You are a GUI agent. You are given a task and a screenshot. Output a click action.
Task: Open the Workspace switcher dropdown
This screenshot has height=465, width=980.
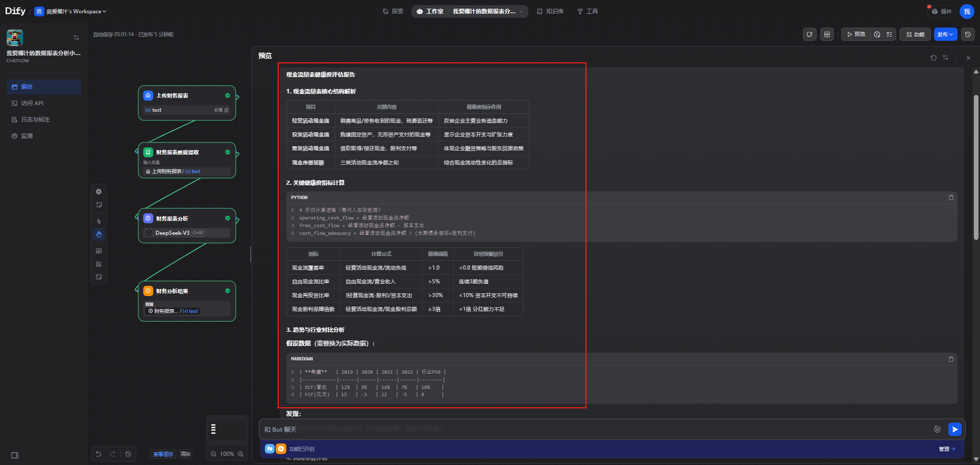71,11
